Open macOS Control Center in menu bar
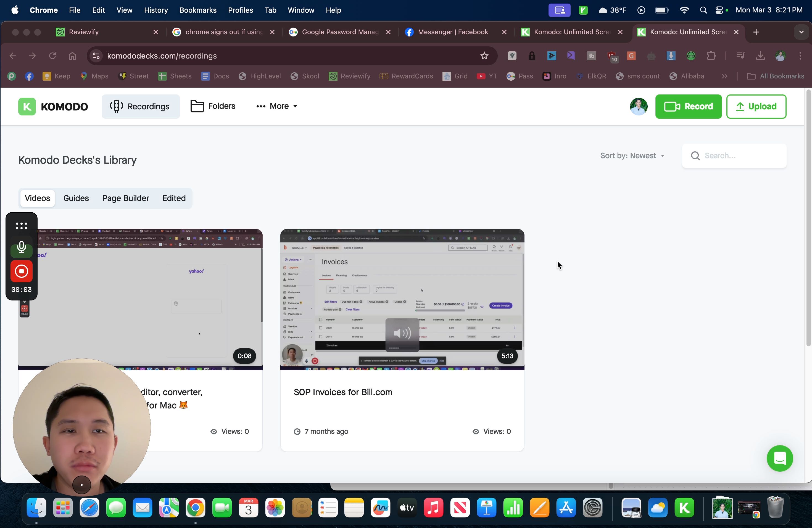Viewport: 812px width, 528px height. point(719,10)
